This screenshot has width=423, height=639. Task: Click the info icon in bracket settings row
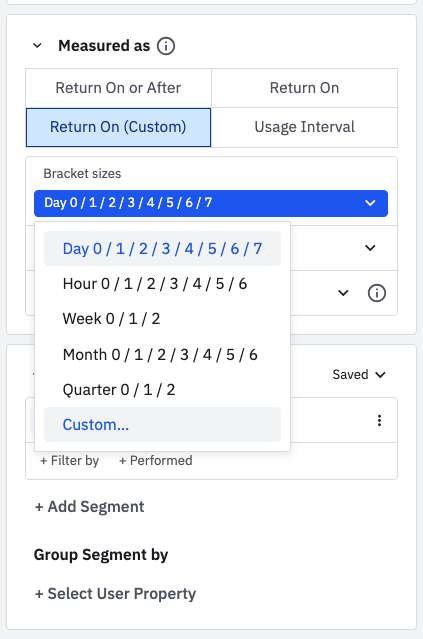click(377, 293)
